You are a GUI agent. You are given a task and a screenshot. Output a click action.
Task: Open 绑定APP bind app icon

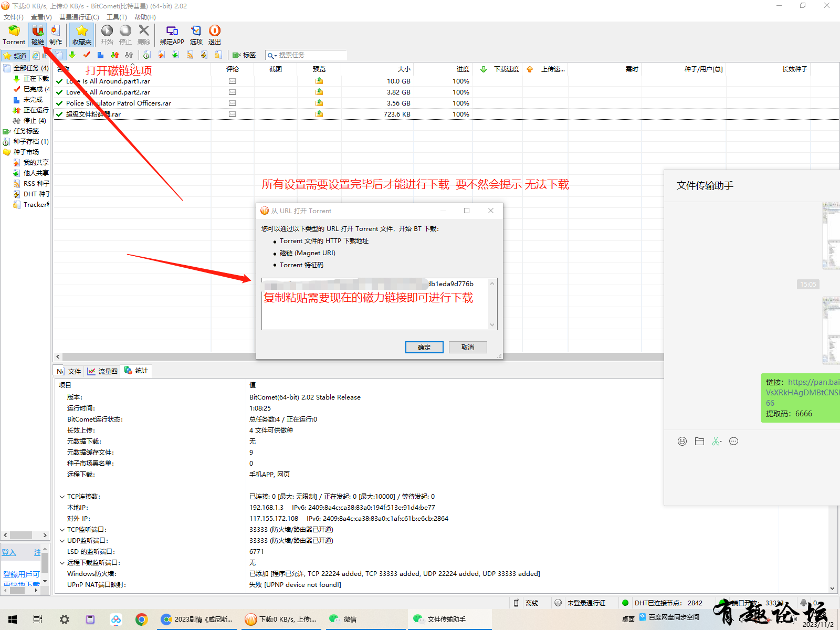172,35
